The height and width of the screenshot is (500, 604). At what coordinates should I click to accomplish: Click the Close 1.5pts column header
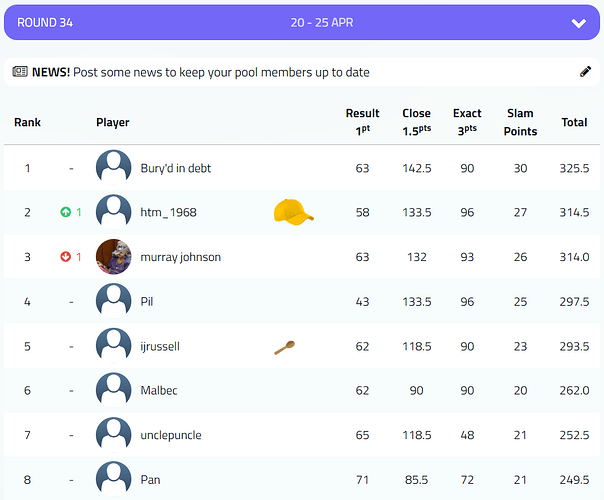(416, 122)
